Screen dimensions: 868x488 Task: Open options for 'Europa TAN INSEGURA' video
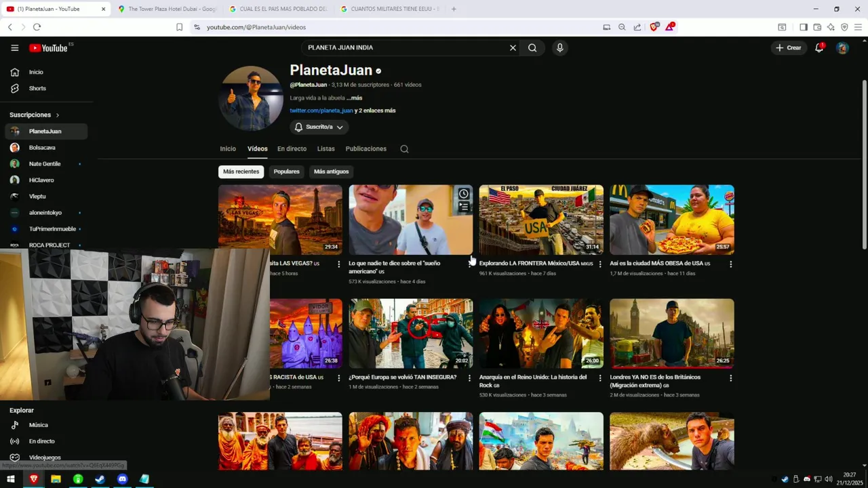469,378
